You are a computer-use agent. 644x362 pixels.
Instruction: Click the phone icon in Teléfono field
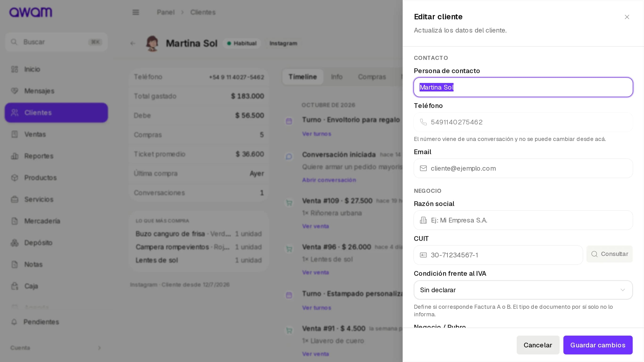423,122
